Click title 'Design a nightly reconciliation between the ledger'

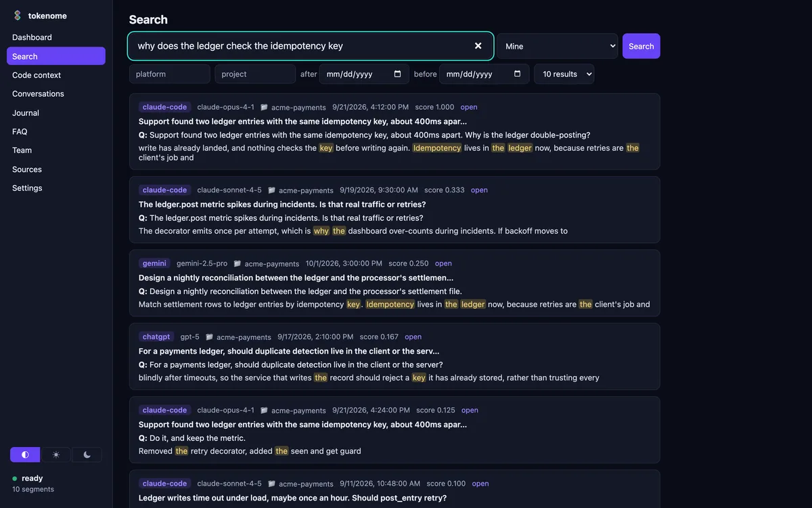pyautogui.click(x=296, y=278)
